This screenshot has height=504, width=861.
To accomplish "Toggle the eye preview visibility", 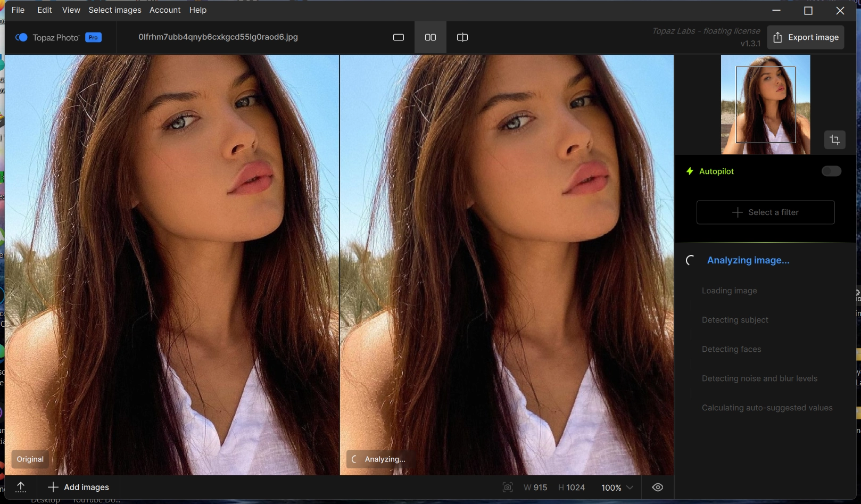I will coord(658,488).
